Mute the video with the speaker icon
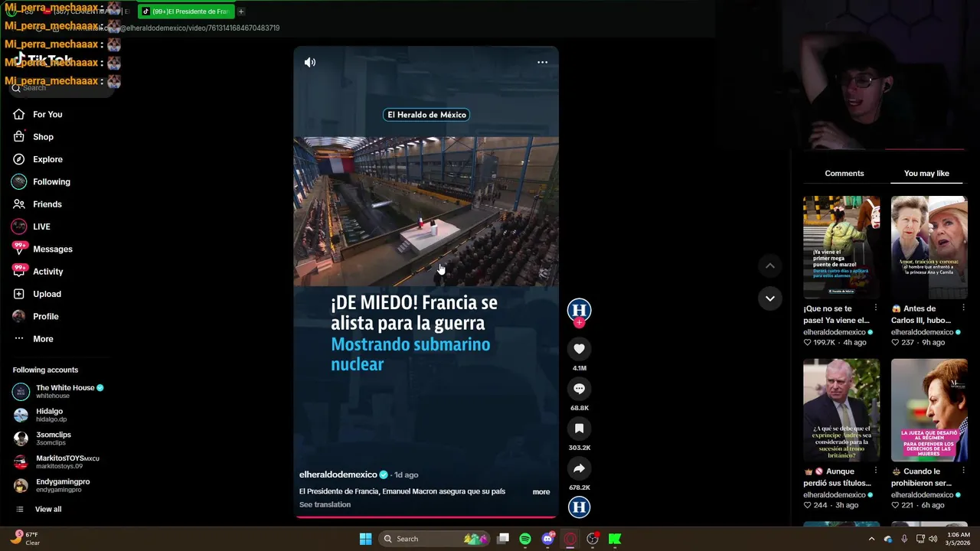Image resolution: width=980 pixels, height=551 pixels. 310,62
